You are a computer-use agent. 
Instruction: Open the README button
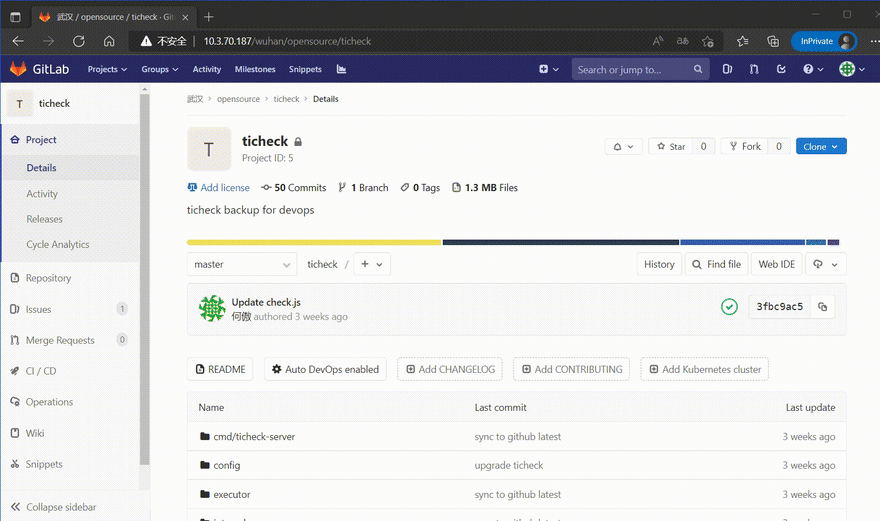[220, 369]
